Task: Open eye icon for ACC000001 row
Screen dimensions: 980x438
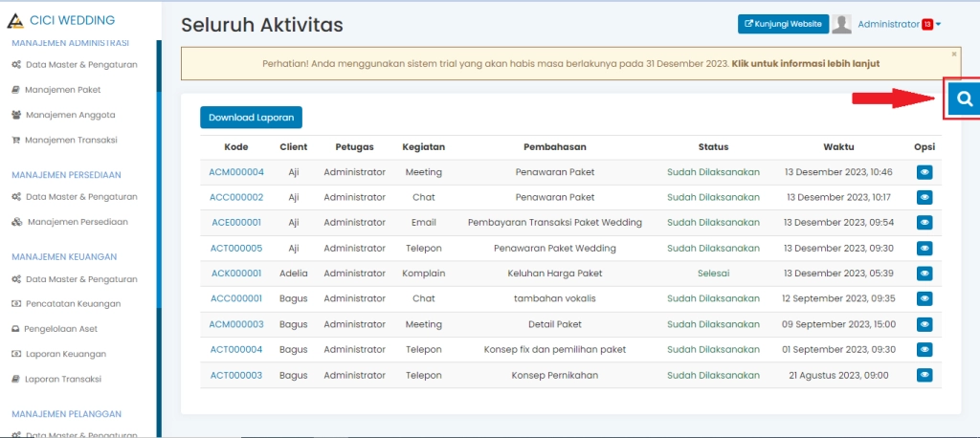Action: click(x=924, y=298)
